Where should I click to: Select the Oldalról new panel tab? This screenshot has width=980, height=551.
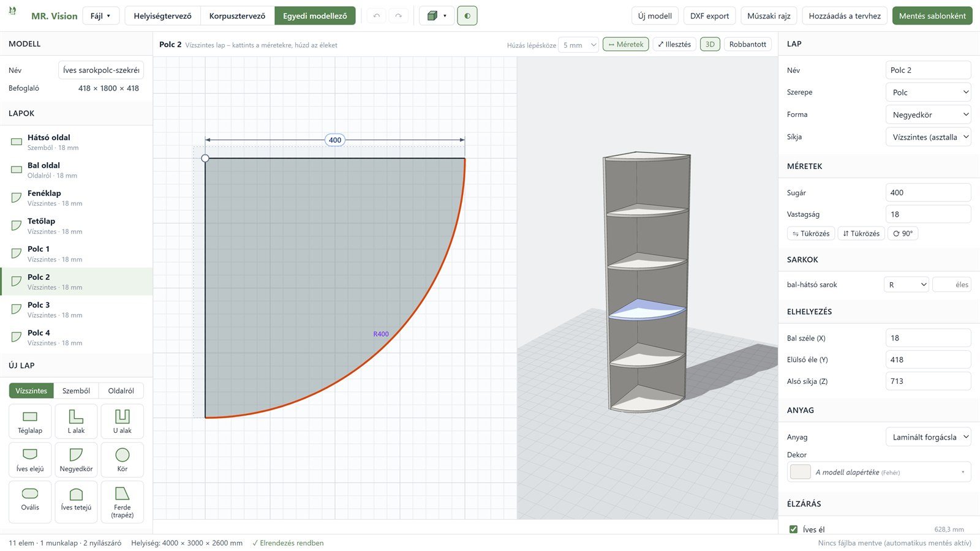point(121,391)
